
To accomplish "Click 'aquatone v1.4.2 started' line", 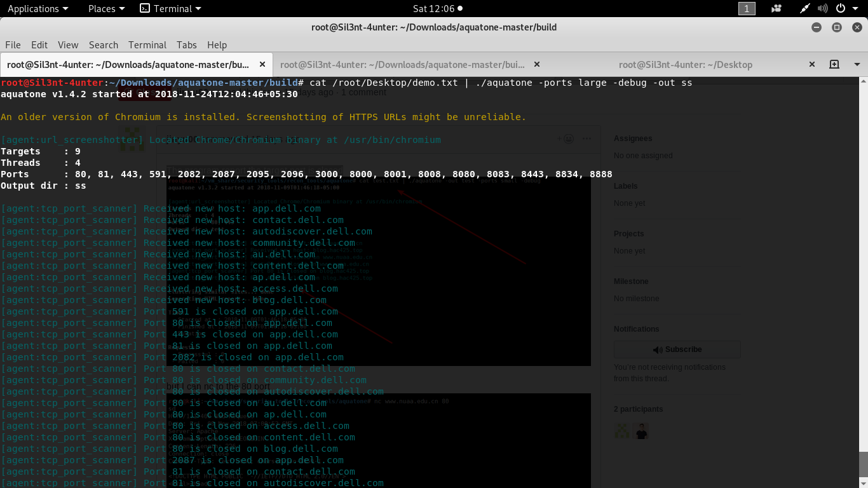I will [x=149, y=94].
